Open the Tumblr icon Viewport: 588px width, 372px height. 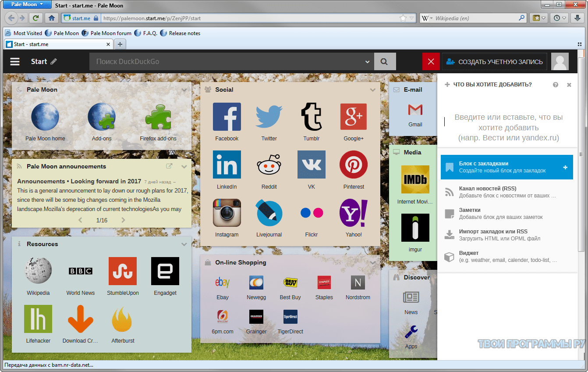point(312,117)
